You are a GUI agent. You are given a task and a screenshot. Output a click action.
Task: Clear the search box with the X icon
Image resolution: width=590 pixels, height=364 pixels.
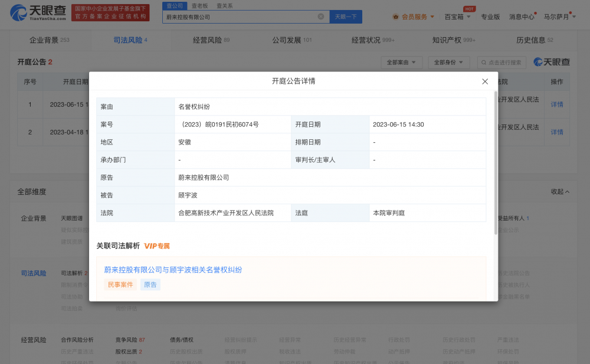[x=320, y=17]
